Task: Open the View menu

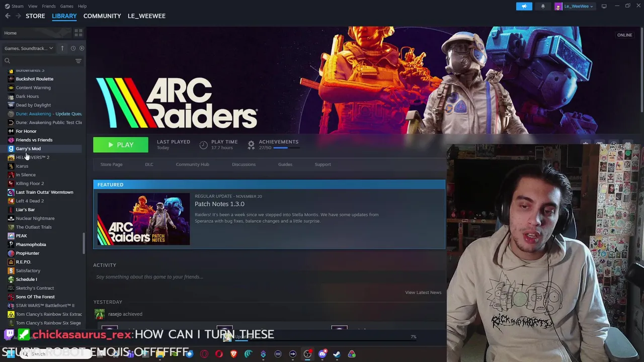Action: pos(33,6)
